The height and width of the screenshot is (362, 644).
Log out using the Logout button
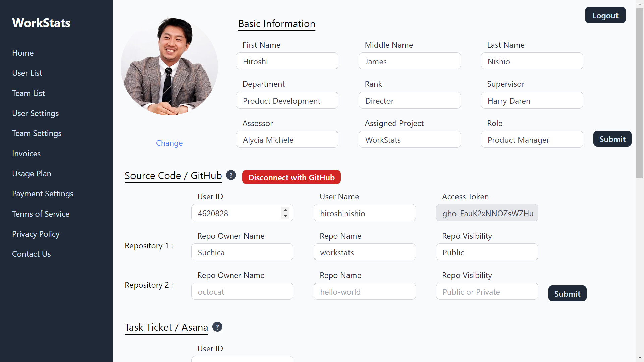[605, 15]
